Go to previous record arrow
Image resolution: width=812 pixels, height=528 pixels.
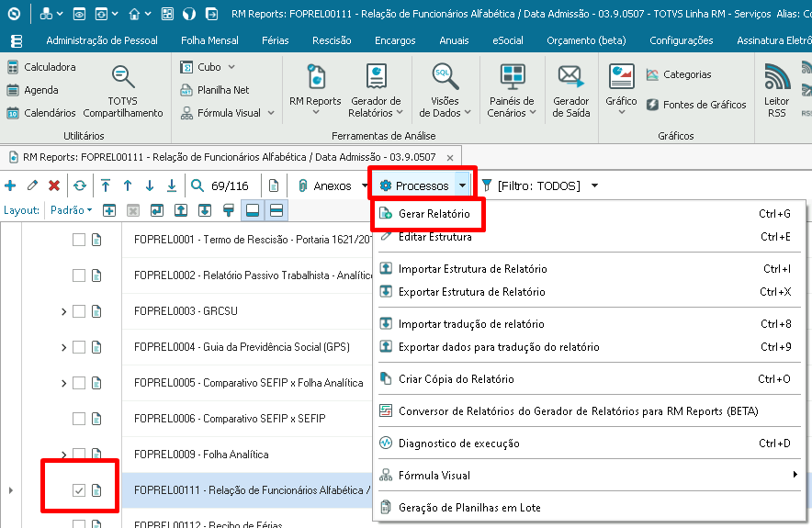pyautogui.click(x=128, y=185)
